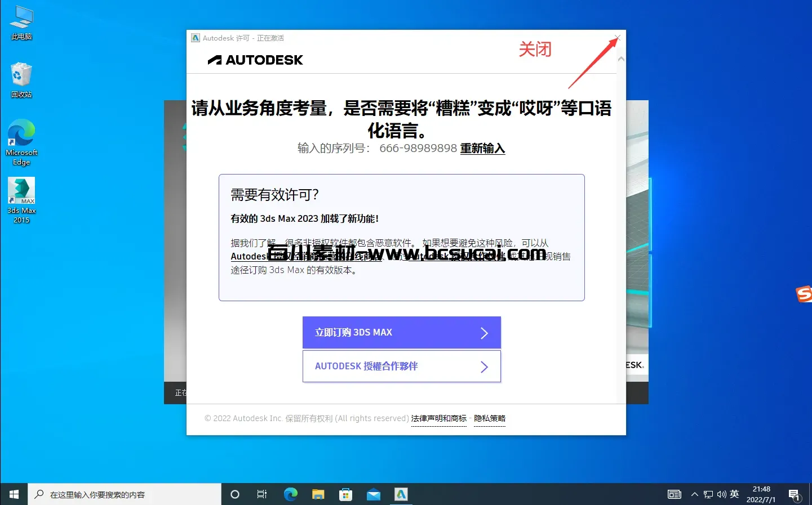Select Autodesk app in taskbar
This screenshot has width=812, height=505.
pos(401,494)
